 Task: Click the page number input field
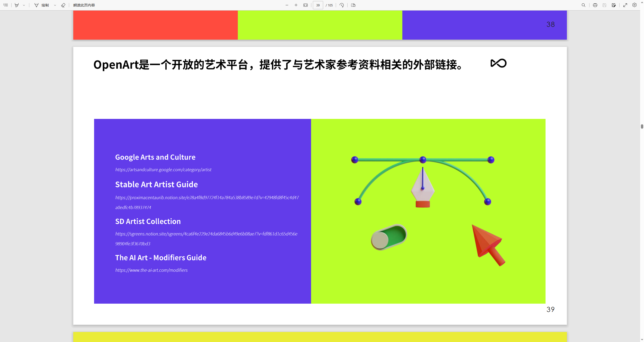tap(318, 5)
